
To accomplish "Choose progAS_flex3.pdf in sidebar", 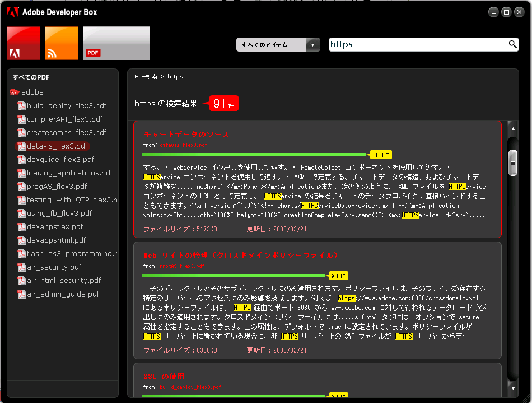I will point(57,187).
